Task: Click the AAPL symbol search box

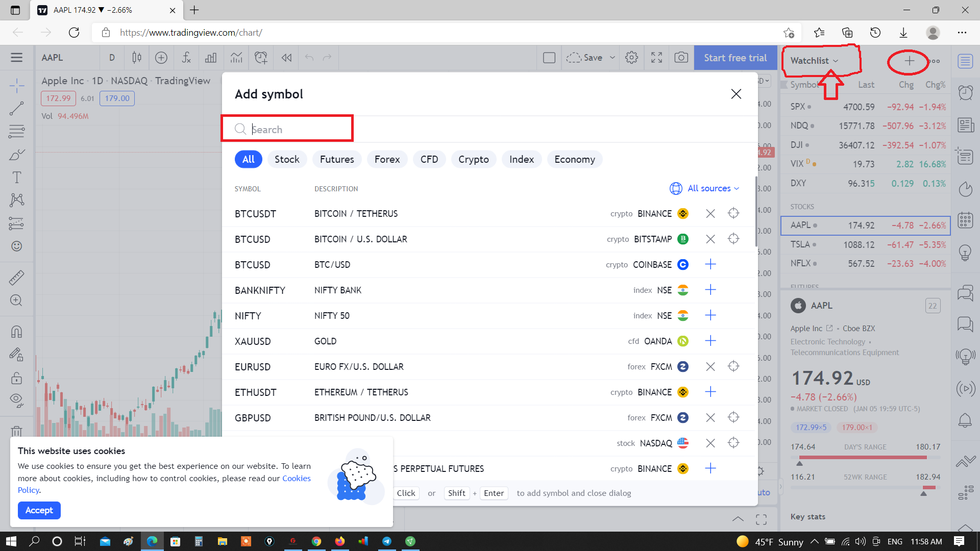Action: [67, 58]
